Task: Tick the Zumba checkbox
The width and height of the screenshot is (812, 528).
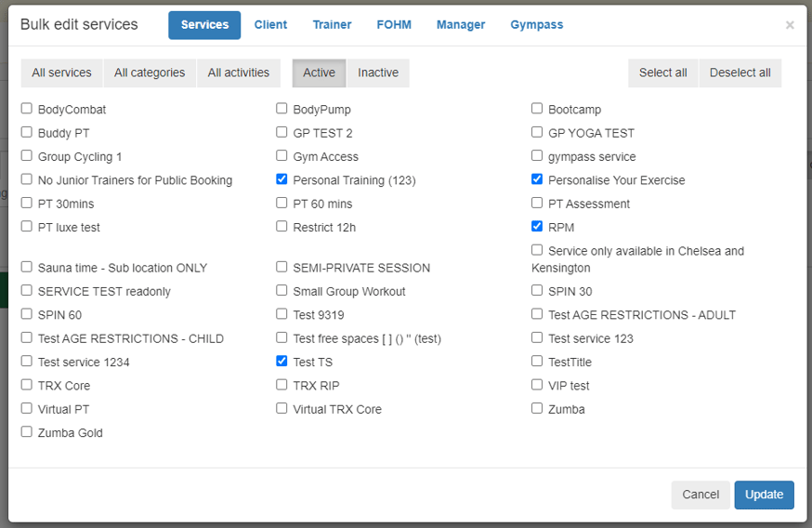Action: tap(537, 408)
